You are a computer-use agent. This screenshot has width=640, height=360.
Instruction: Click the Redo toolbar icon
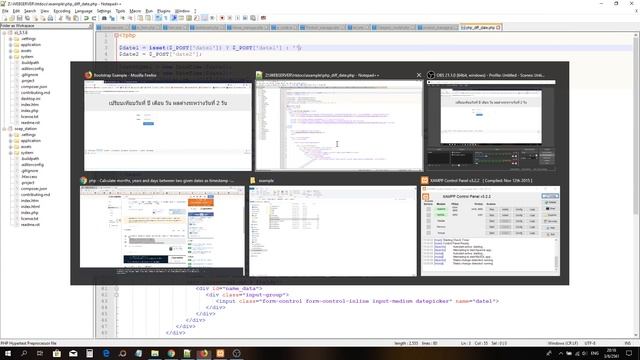click(x=94, y=18)
